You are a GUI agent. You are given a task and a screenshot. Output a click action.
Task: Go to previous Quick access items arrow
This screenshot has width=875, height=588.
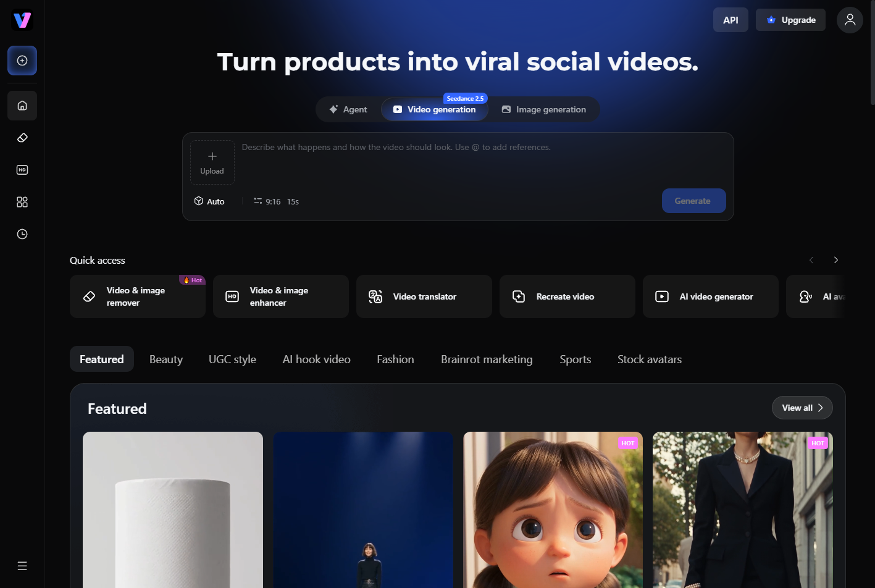click(811, 260)
